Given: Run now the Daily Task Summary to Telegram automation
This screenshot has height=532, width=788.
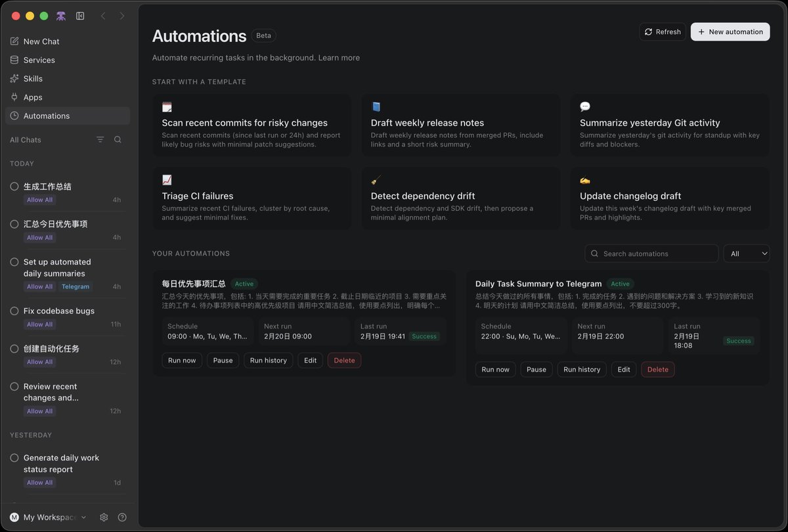Looking at the screenshot, I should tap(496, 370).
